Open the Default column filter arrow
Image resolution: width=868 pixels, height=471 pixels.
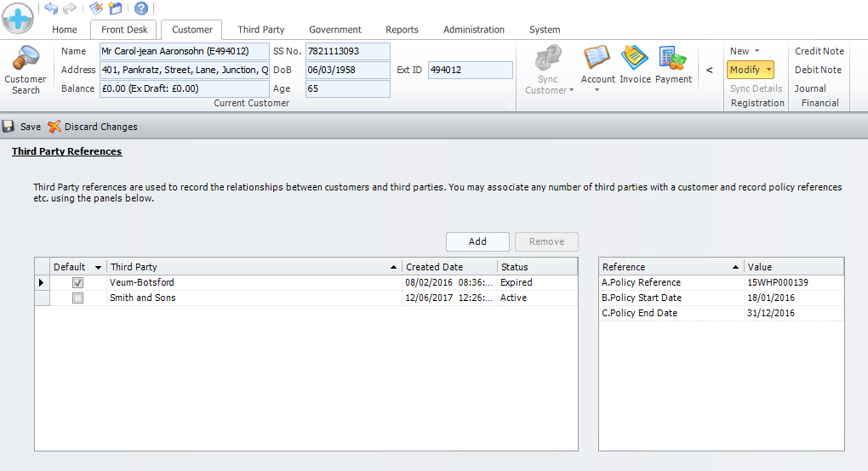click(98, 268)
